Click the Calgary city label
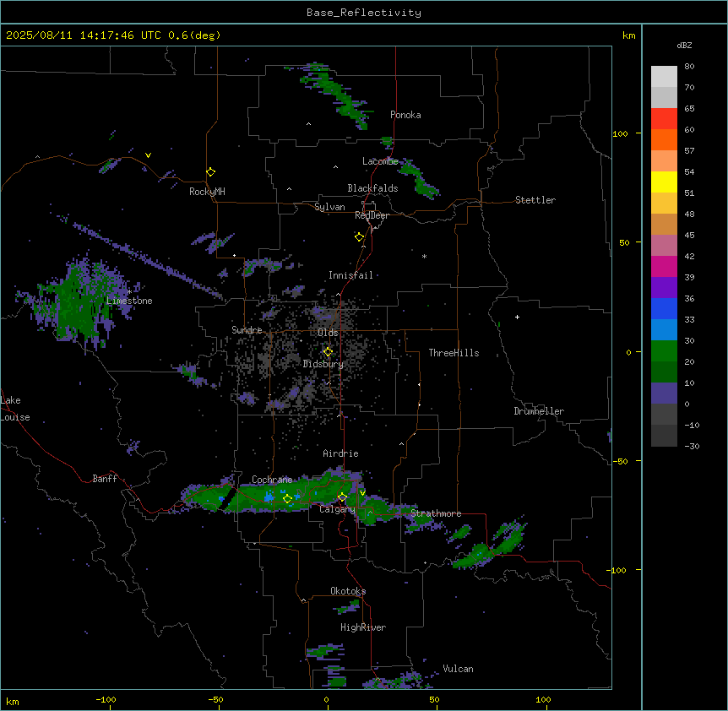 click(x=337, y=509)
